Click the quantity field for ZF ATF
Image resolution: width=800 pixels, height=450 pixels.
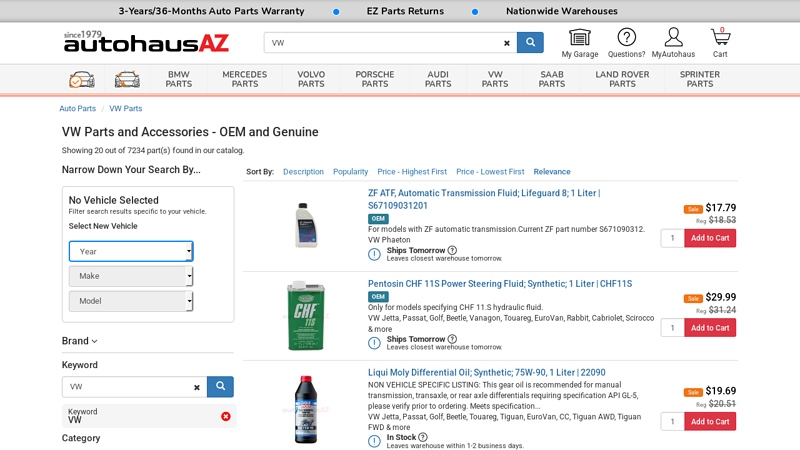tap(672, 238)
